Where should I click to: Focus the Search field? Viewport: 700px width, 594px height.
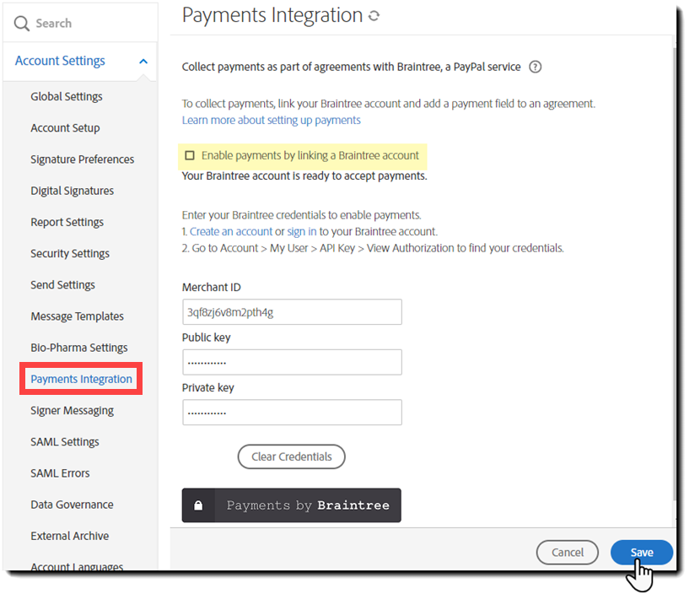coord(80,24)
